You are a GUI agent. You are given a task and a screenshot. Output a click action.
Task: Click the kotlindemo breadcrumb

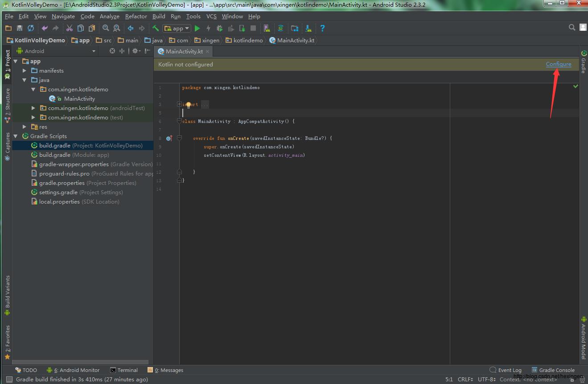[245, 40]
